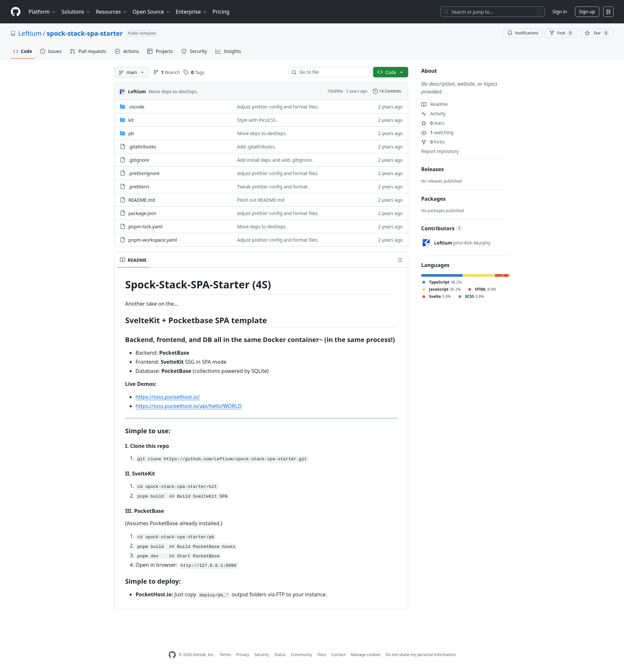Click the JavaScript segment of language bar
The width and height of the screenshot is (624, 672).
coord(479,275)
